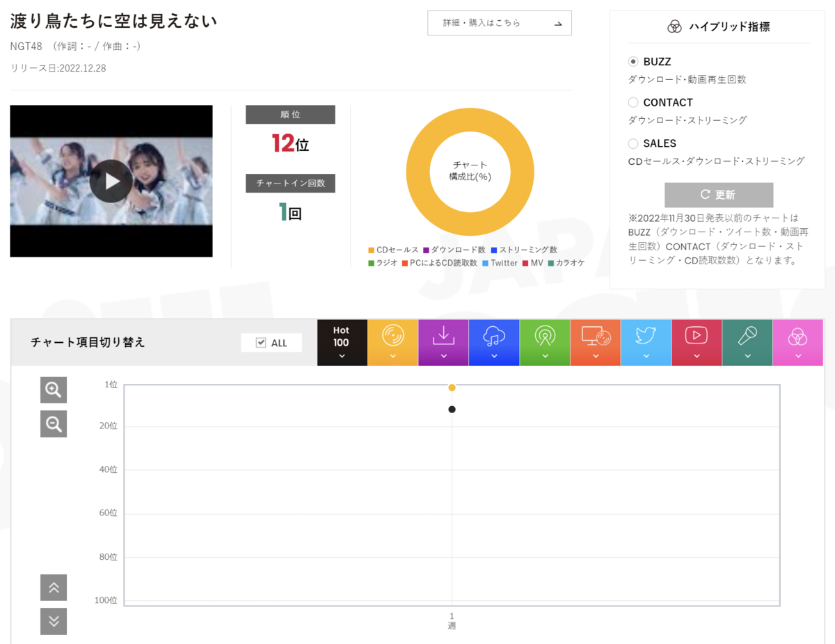Viewport: 835px width, 644px height.
Task: Select the SALES radio option
Action: pyautogui.click(x=633, y=143)
